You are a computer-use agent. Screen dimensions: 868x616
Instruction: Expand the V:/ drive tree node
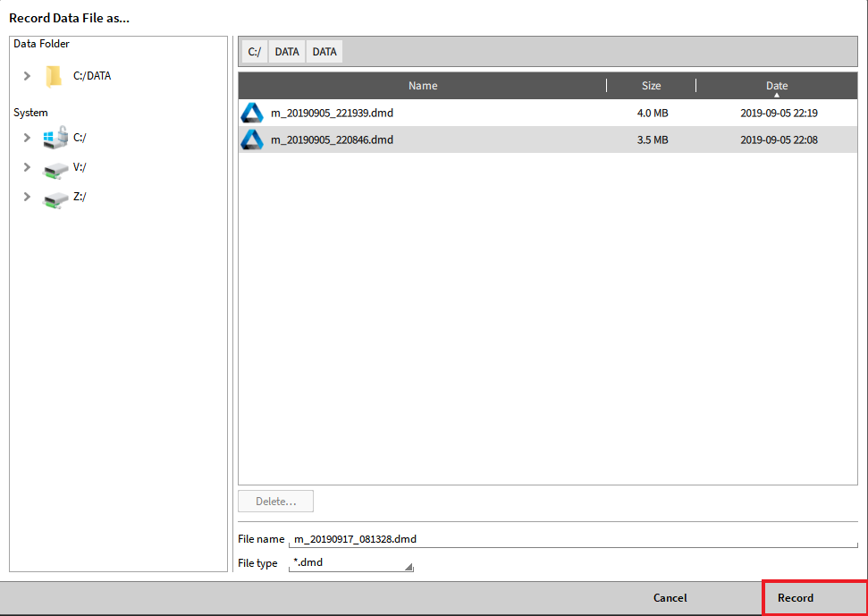(27, 167)
